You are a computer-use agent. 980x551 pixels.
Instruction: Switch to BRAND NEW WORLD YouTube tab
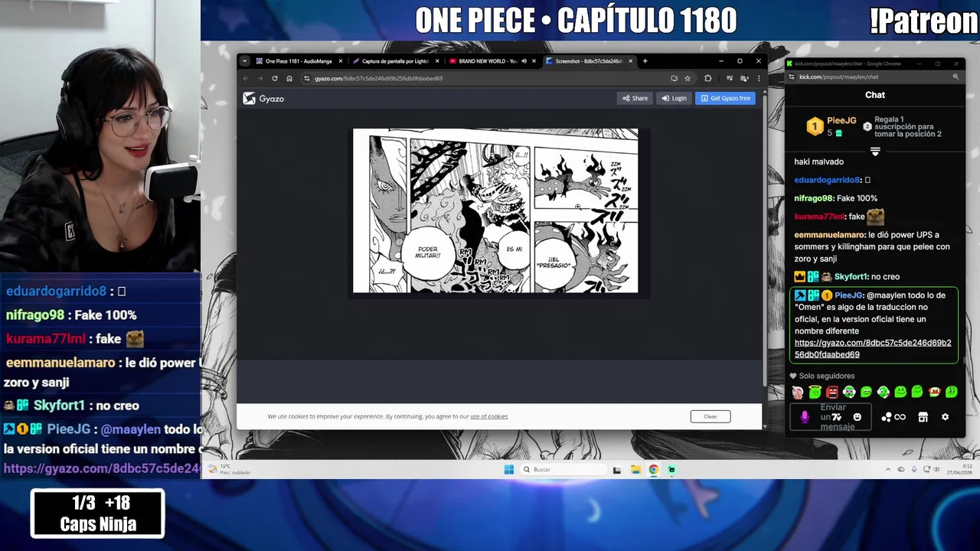coord(488,61)
